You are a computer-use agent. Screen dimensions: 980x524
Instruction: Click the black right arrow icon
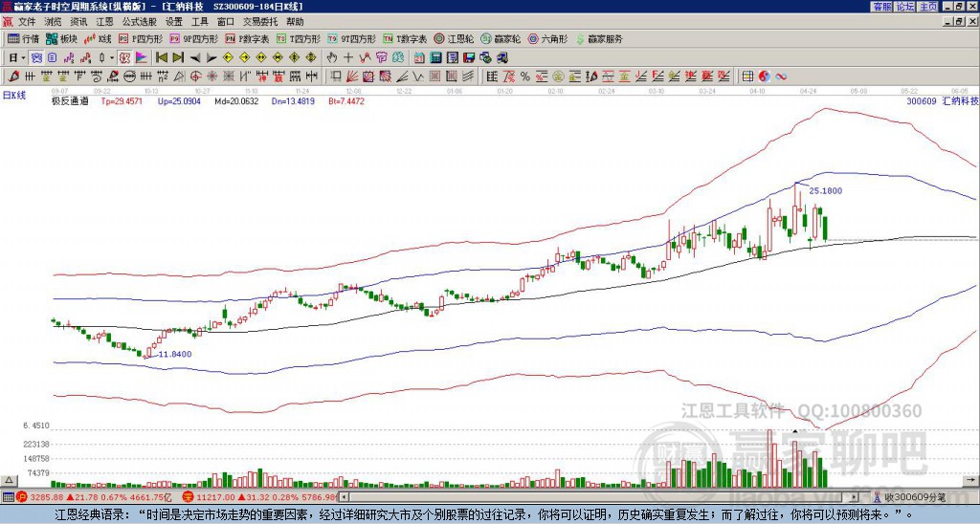212,58
